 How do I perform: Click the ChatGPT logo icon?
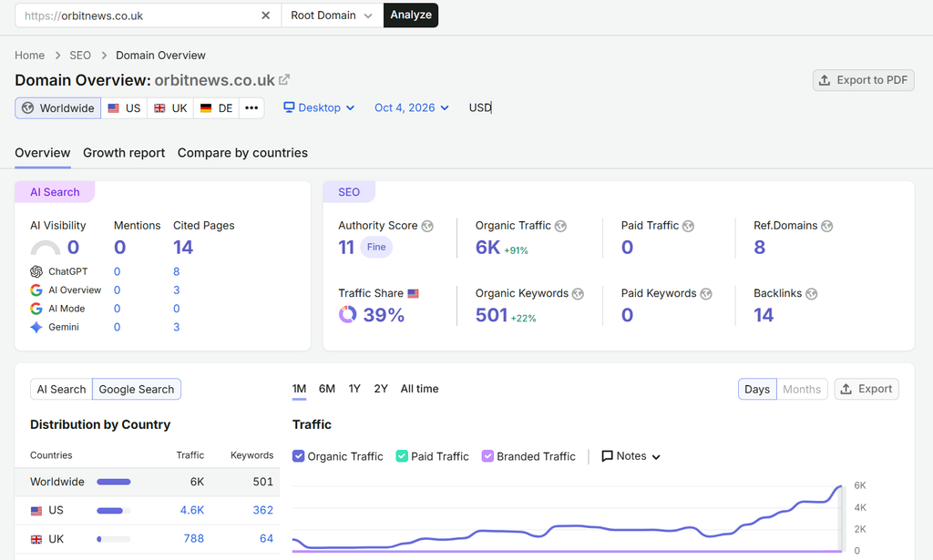[36, 271]
